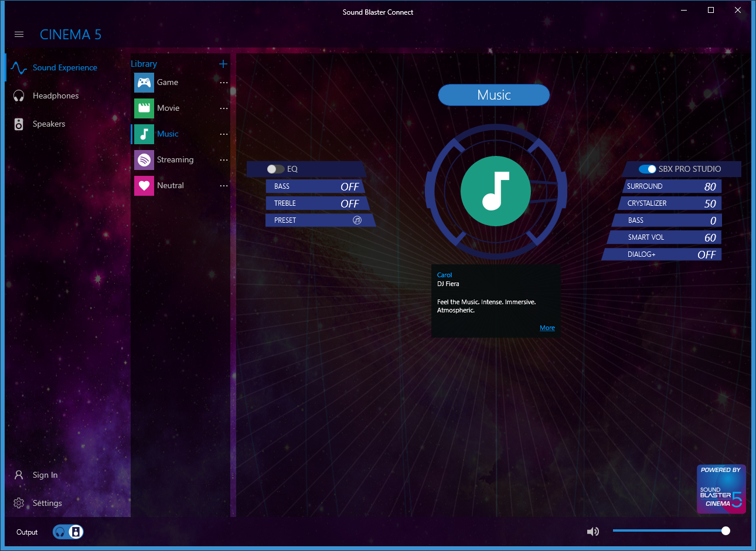Click the Game controller profile icon
The width and height of the screenshot is (756, 551).
[144, 83]
